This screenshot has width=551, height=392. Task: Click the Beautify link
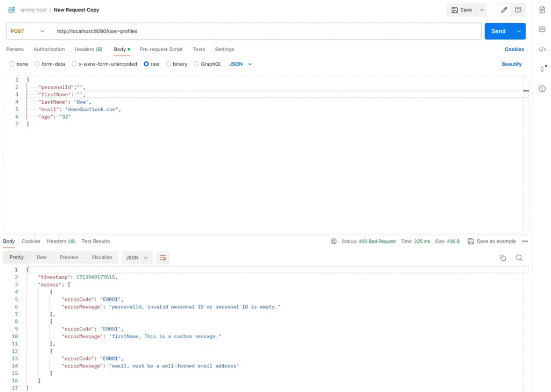tap(511, 64)
